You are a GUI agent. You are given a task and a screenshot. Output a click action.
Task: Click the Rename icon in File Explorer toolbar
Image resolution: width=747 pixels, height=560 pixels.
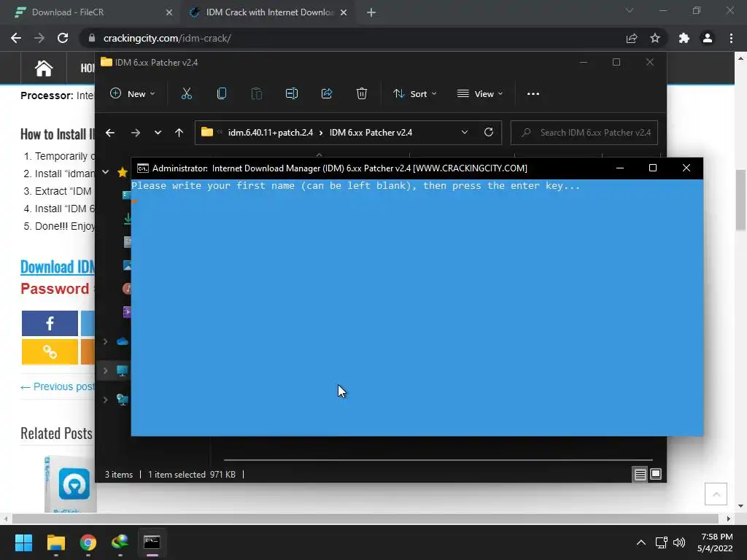click(292, 94)
